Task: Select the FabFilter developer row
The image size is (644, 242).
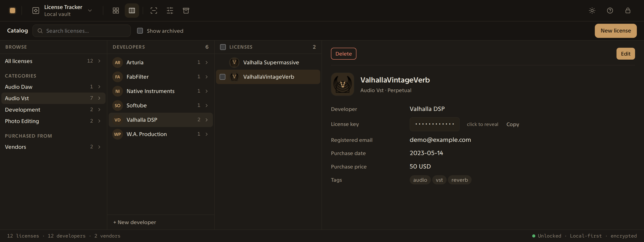Action: (161, 77)
